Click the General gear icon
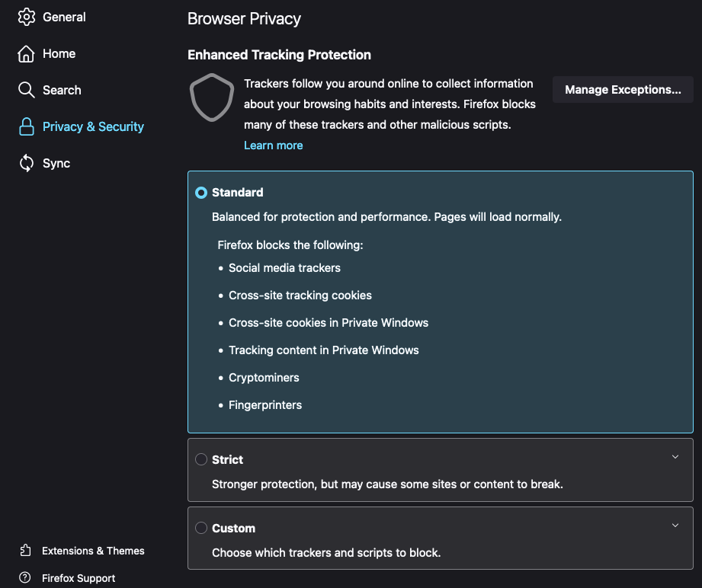Image resolution: width=702 pixels, height=588 pixels. click(x=27, y=17)
